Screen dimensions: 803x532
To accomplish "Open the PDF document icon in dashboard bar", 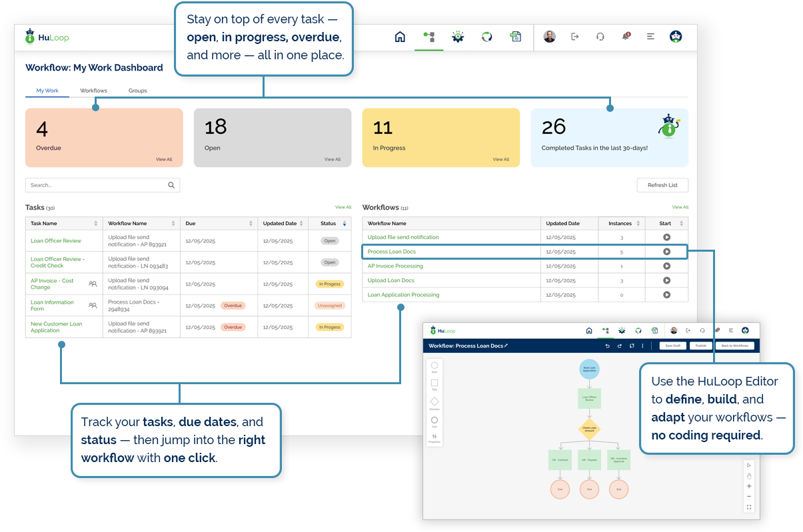I will pos(515,37).
